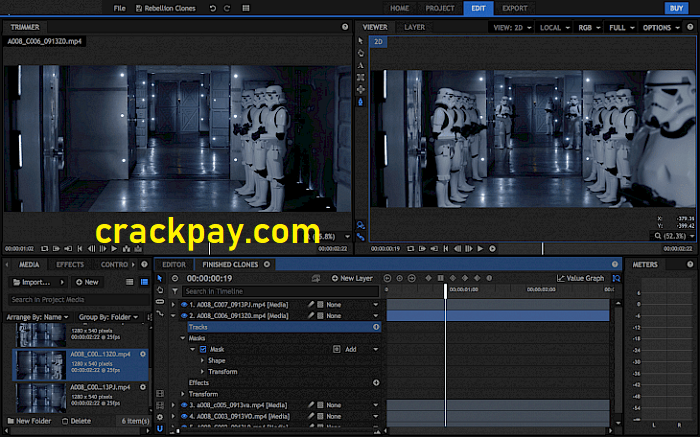Open RGB channels dropdown

click(589, 27)
